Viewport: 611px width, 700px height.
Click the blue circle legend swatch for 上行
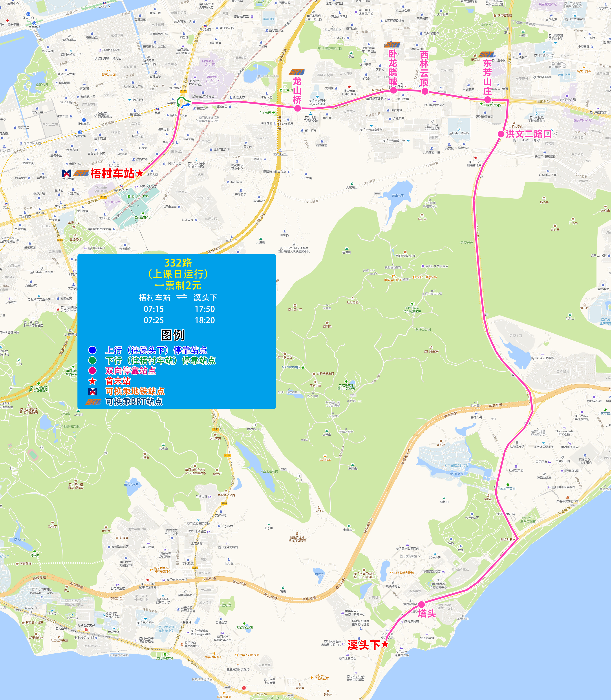pyautogui.click(x=92, y=350)
